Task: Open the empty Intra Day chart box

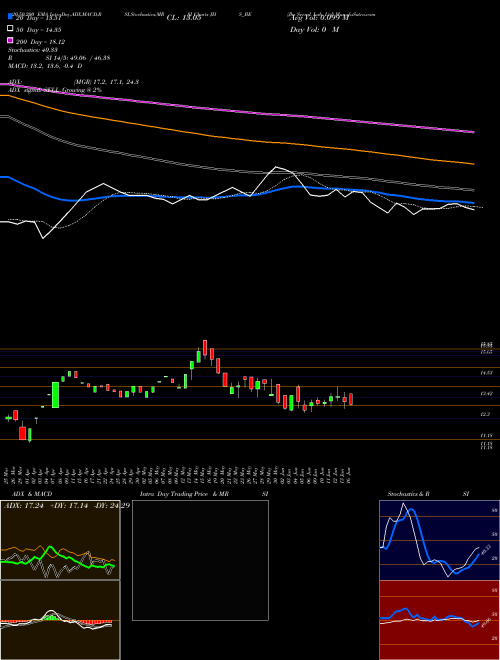Action: [x=200, y=560]
